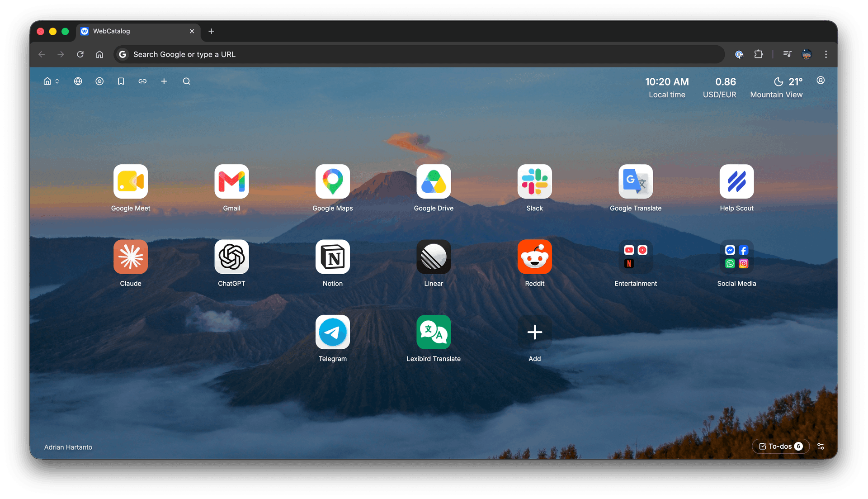Screen dimensions: 868x499
Task: Open the browser profile avatar
Action: [807, 54]
